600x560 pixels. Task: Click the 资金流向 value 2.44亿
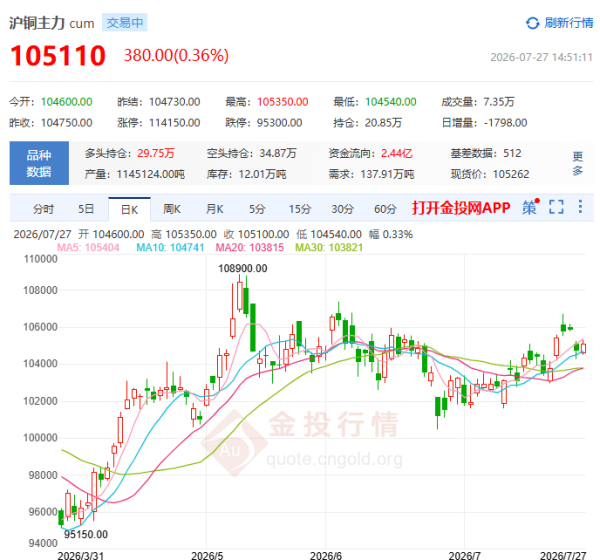point(396,153)
